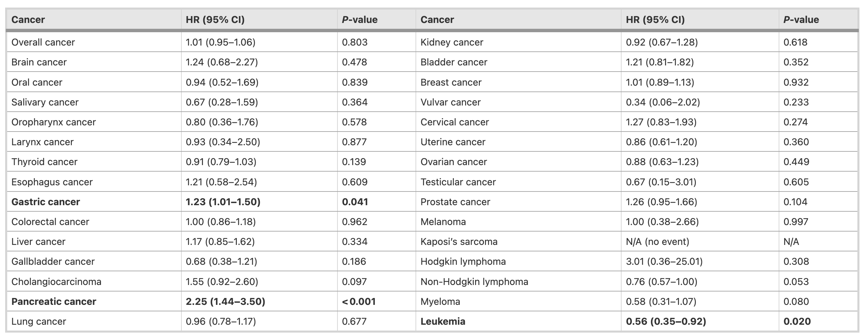Click the right P-value column header
This screenshot has height=335, width=868.
801,20
